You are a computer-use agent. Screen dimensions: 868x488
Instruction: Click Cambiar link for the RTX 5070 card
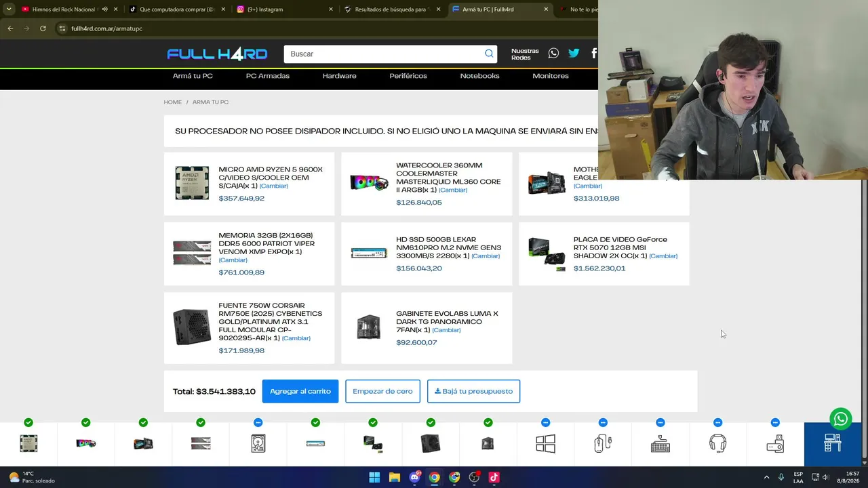coord(663,256)
